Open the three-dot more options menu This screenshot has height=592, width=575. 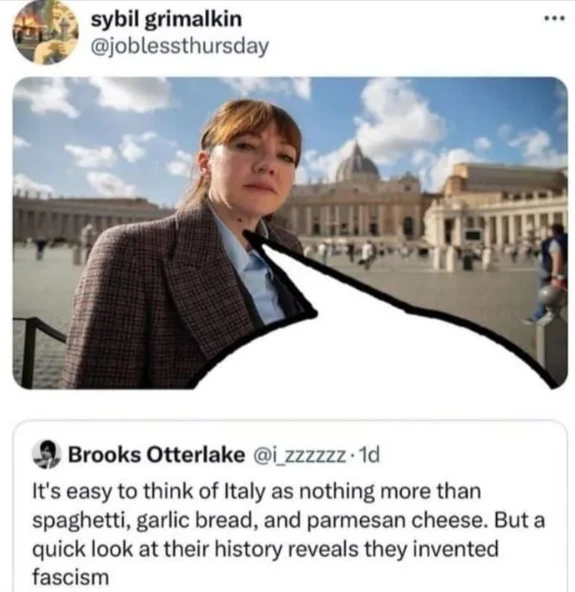tap(555, 18)
